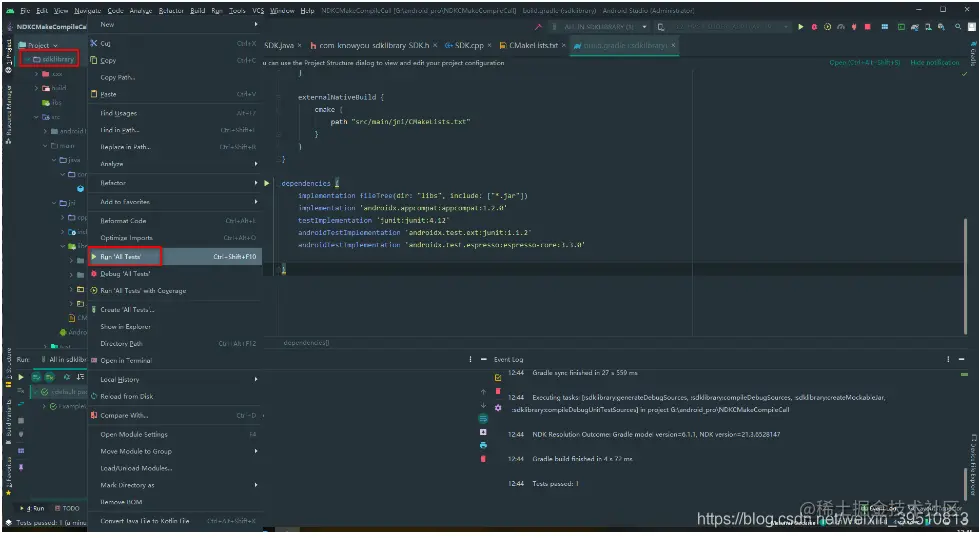This screenshot has height=538, width=979.
Task: Click the Debug bug icon in toolbar
Action: coord(815,27)
